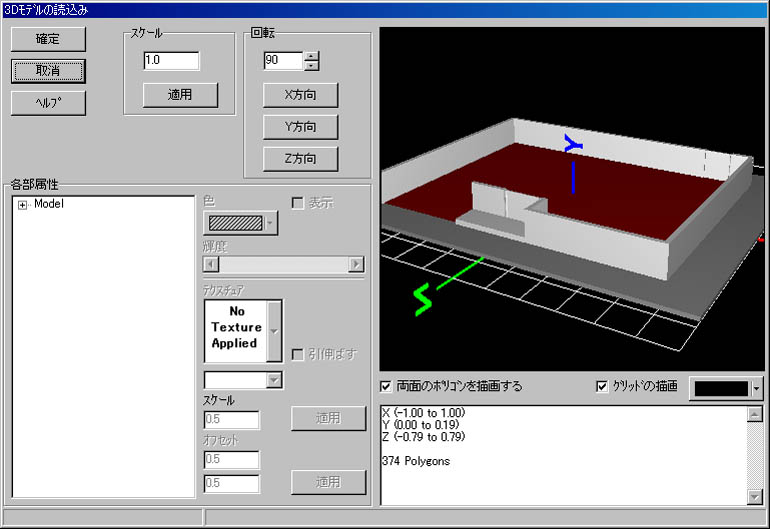
Task: Rotate model in Y方向
Action: click(x=301, y=127)
